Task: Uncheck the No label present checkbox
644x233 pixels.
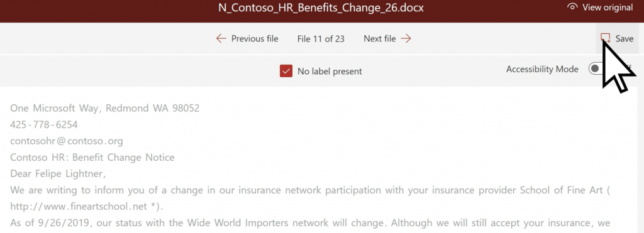Action: tap(286, 71)
